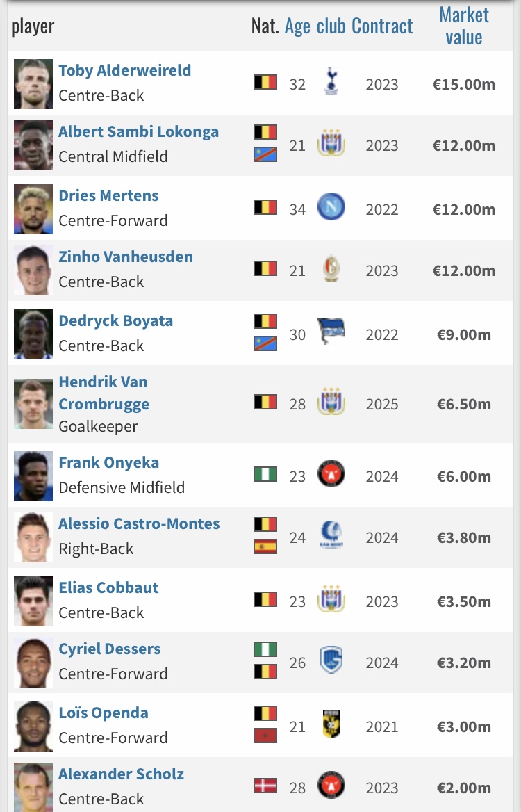Screen dimensions: 521x812
Task: Go to Hendrik Van Crombrugge's player page
Action: click(x=103, y=393)
